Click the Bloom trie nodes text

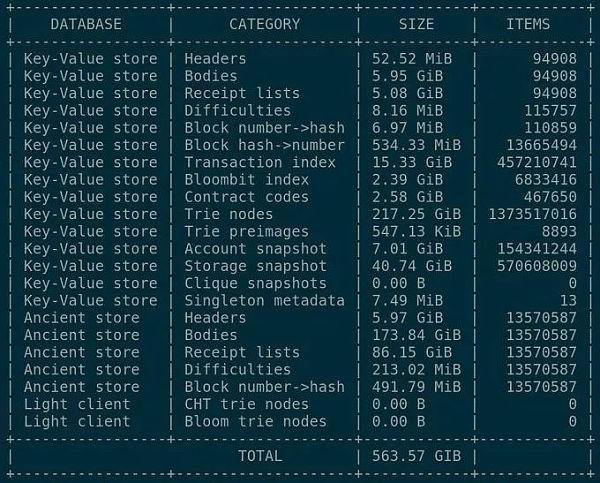tap(255, 421)
